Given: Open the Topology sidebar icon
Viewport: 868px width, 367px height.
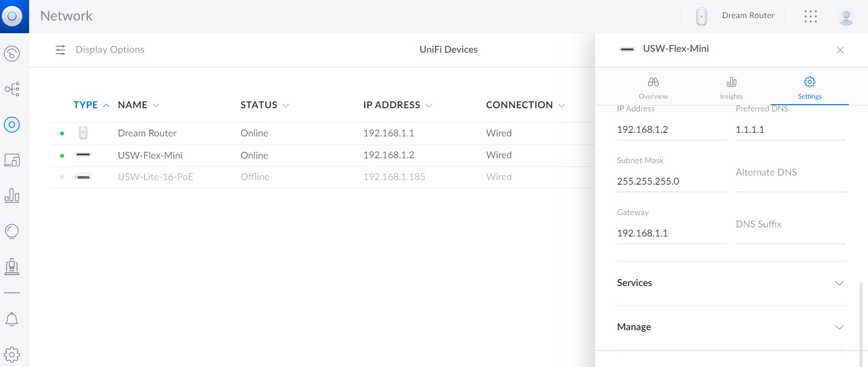Looking at the screenshot, I should [x=12, y=89].
